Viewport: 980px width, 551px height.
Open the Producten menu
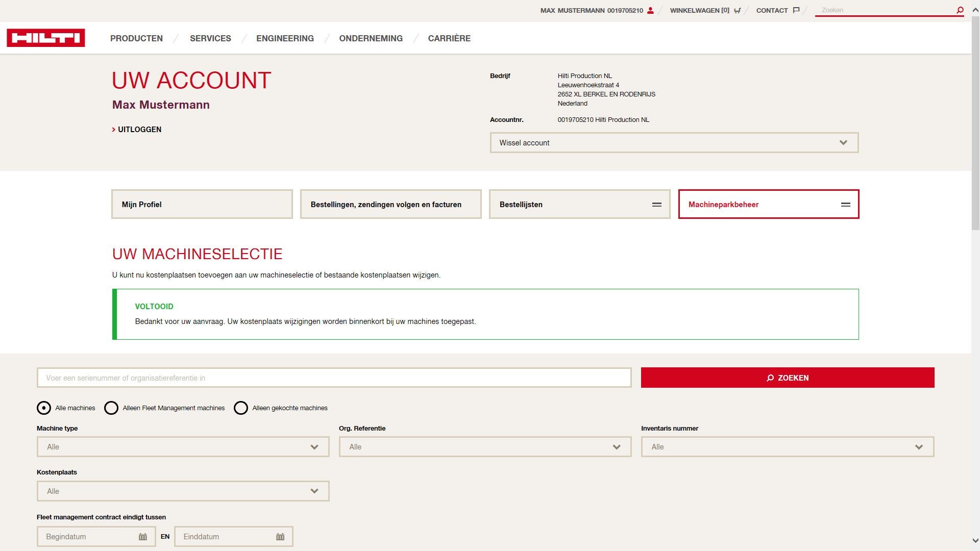(x=136, y=38)
